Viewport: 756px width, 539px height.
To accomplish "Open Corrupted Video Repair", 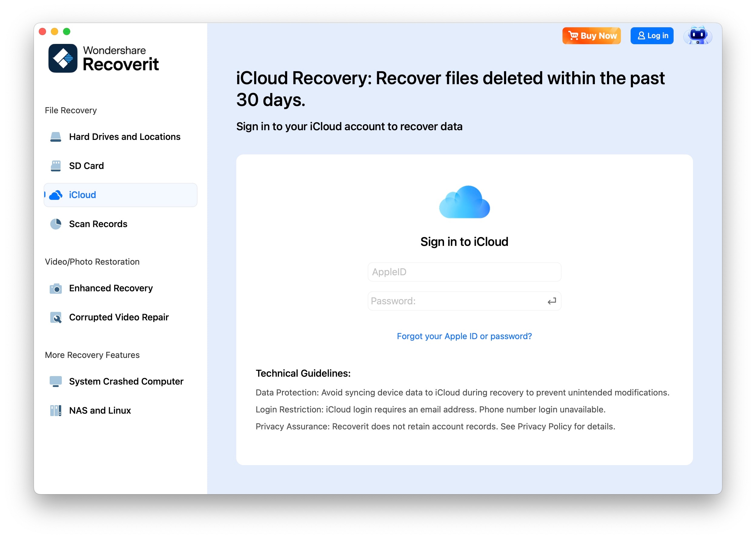I will 121,317.
